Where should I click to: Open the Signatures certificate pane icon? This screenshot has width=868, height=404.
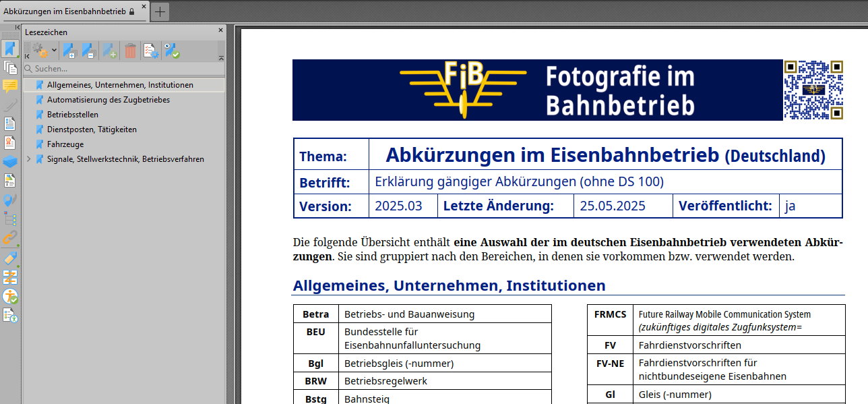(x=9, y=142)
